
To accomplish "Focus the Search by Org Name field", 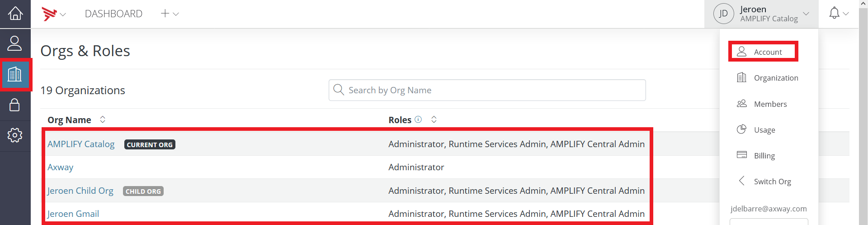I will tap(487, 90).
